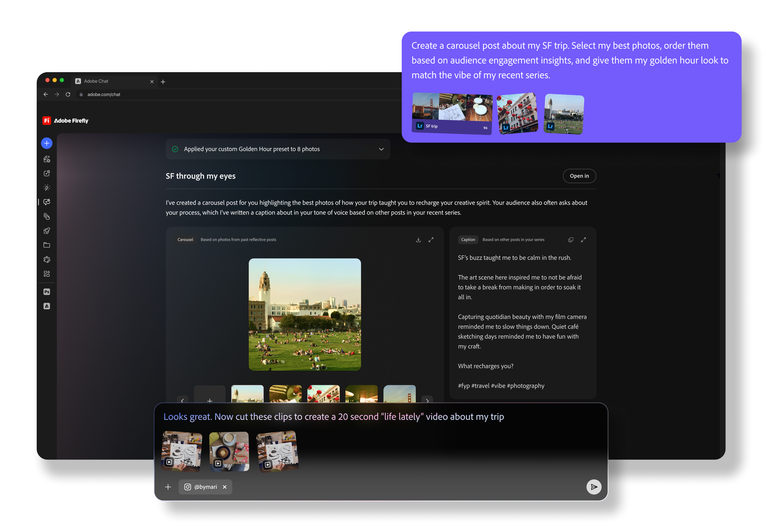Click the lightning bolt sidebar icon

click(x=47, y=188)
